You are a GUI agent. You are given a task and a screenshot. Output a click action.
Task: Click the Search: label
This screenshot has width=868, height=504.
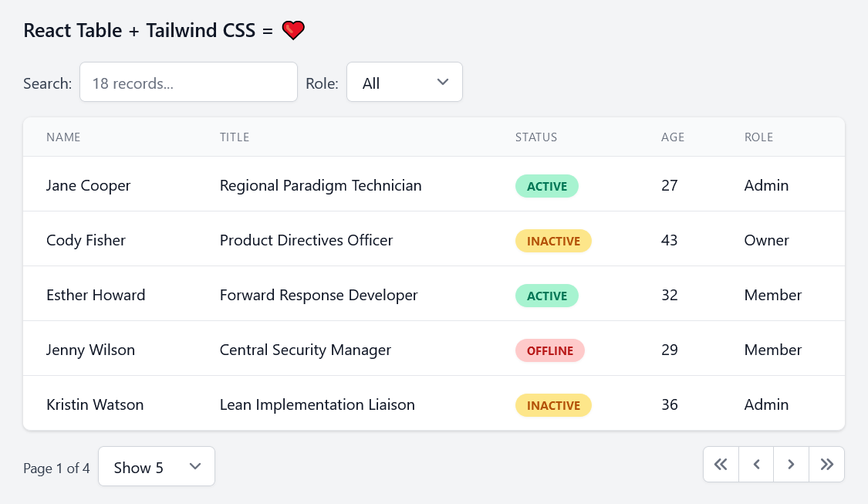[48, 83]
